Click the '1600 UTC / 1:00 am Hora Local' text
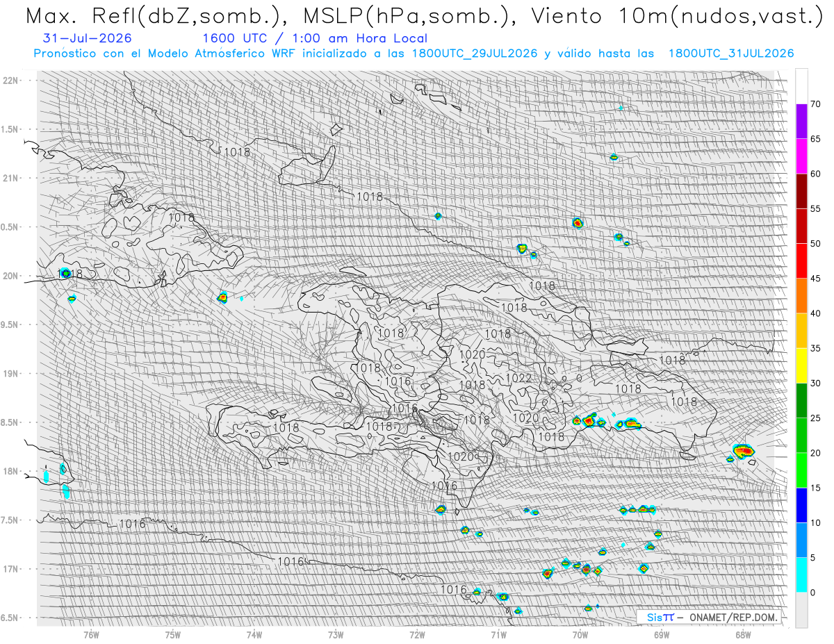The width and height of the screenshot is (834, 644). click(315, 38)
